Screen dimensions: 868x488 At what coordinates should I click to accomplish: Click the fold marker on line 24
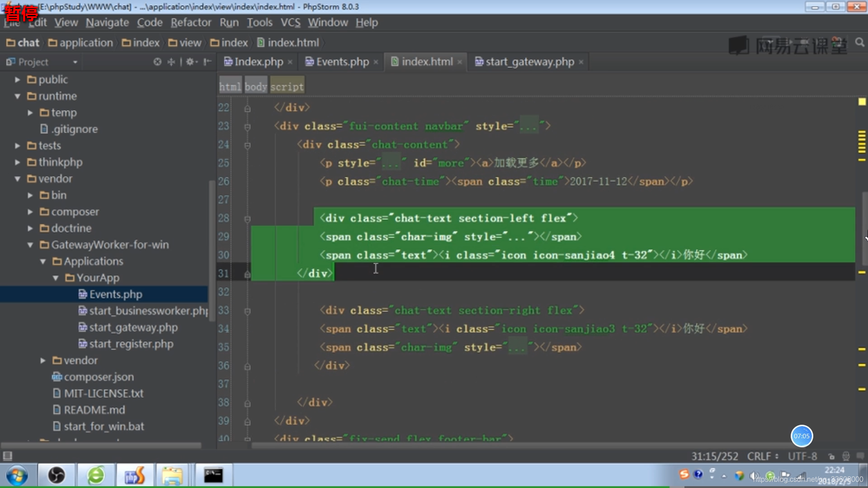247,145
